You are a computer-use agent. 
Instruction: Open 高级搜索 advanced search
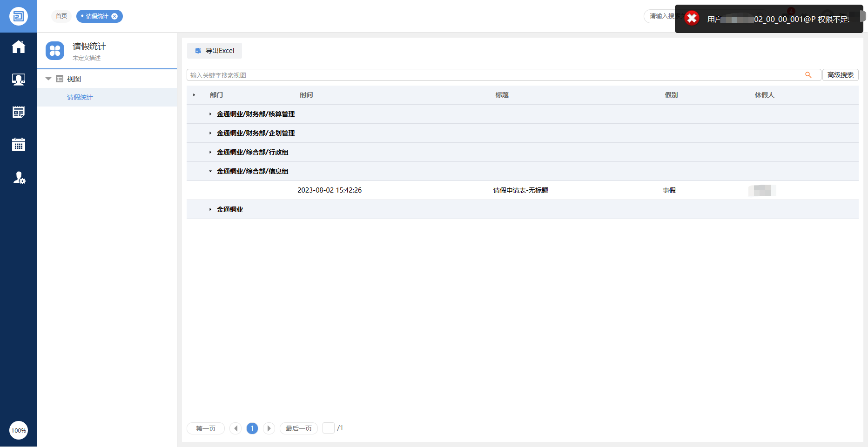click(x=841, y=75)
